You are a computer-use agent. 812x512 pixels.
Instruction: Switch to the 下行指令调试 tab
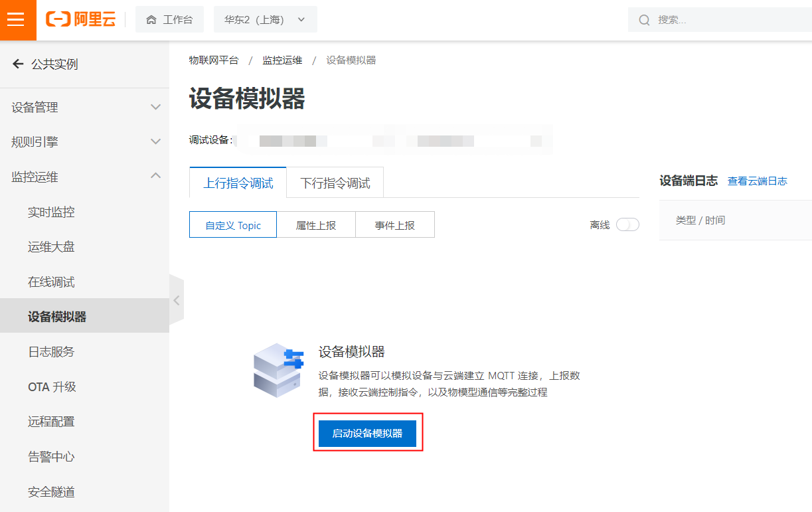pyautogui.click(x=335, y=181)
